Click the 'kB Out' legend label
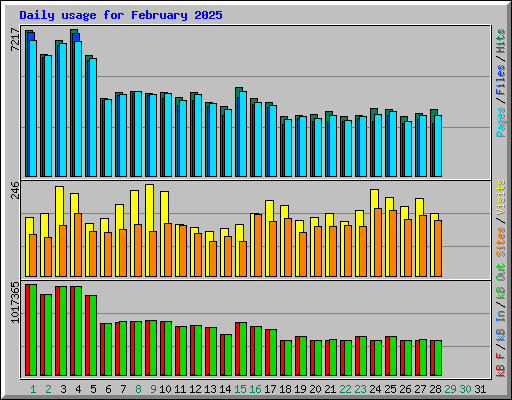The width and height of the screenshot is (512, 400). pyautogui.click(x=501, y=282)
